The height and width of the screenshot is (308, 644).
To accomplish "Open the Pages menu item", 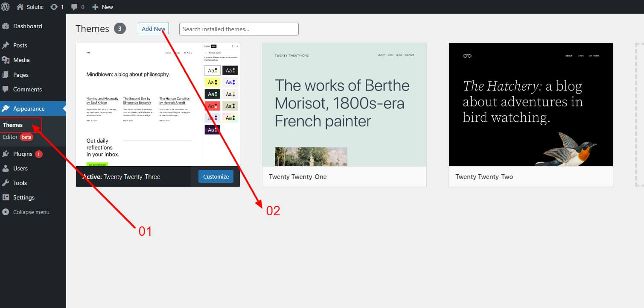I will (x=20, y=75).
